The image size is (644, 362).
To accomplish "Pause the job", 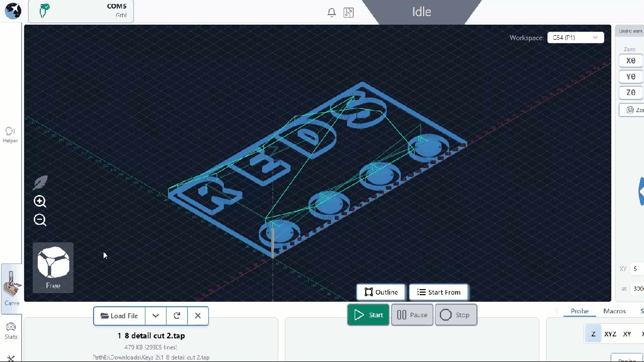I will click(x=412, y=315).
